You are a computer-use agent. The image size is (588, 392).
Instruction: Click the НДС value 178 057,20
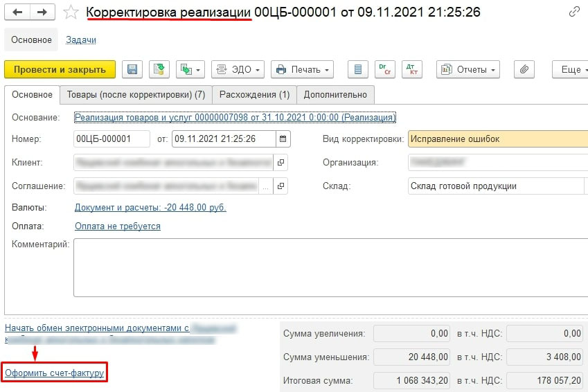(x=545, y=380)
